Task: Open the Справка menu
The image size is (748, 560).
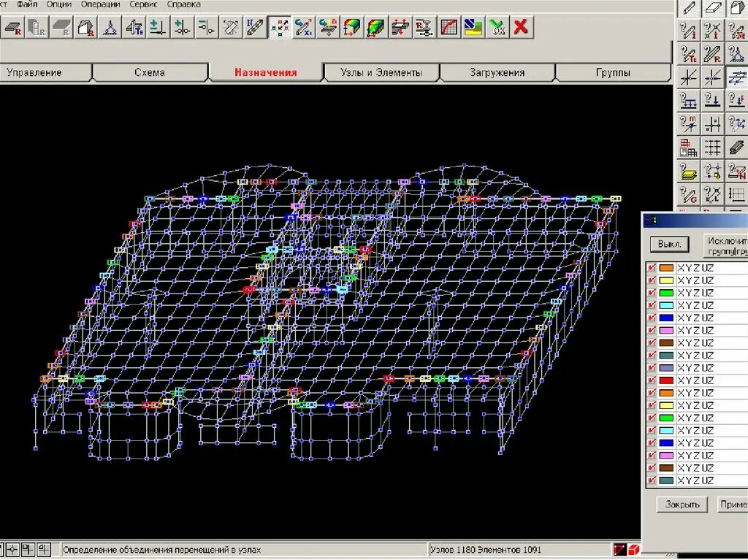Action: point(183,4)
